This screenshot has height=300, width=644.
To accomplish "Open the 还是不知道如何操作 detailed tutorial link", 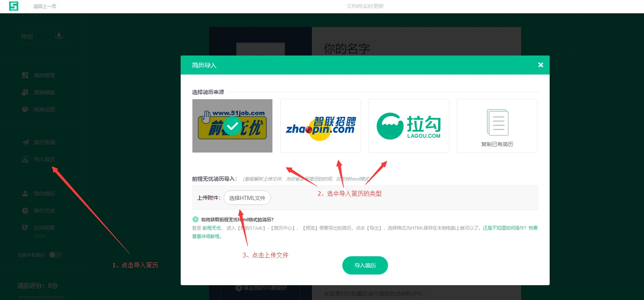I will point(510,228).
